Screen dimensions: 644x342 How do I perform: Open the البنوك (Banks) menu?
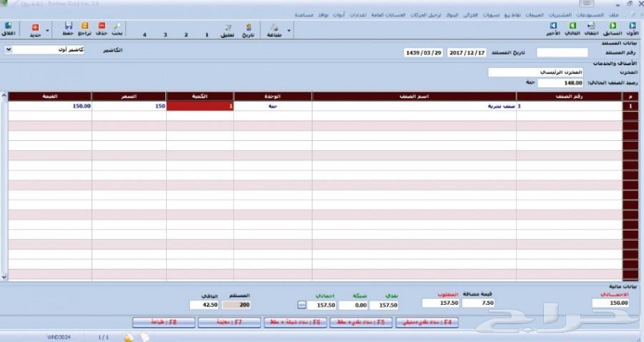(452, 15)
